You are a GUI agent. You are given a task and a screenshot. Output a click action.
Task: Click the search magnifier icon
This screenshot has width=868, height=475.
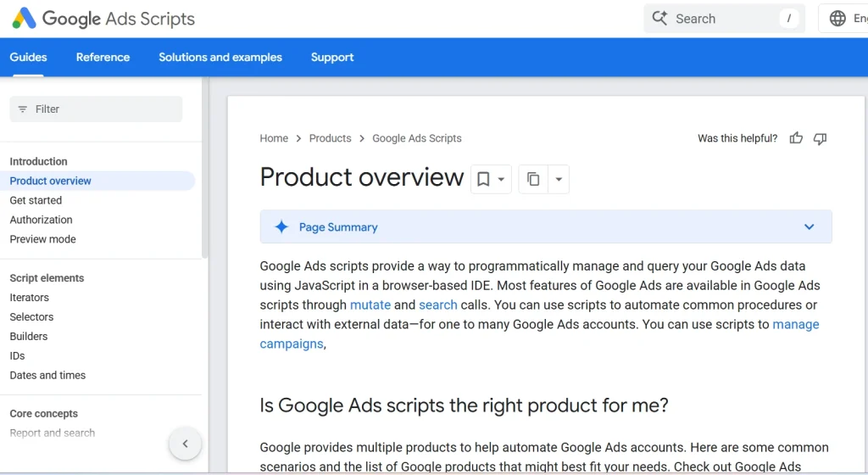tap(659, 19)
